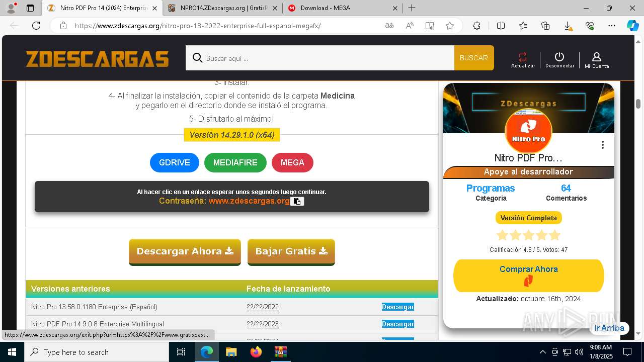The height and width of the screenshot is (362, 644).
Task: Show hidden tray icons chevron
Action: [542, 352]
